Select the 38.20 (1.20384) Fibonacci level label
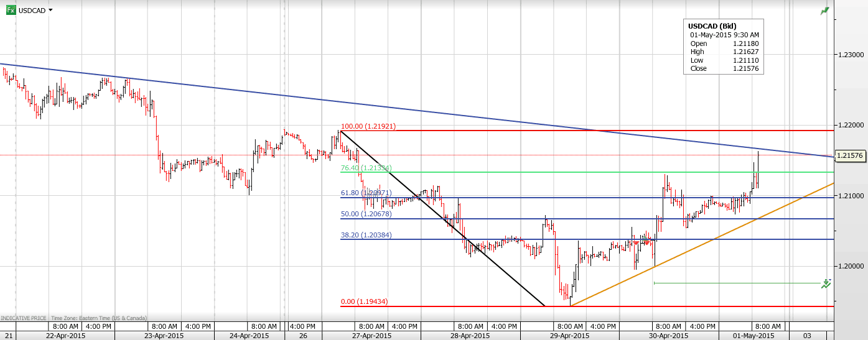Screen dimensions: 868x340 point(365,235)
